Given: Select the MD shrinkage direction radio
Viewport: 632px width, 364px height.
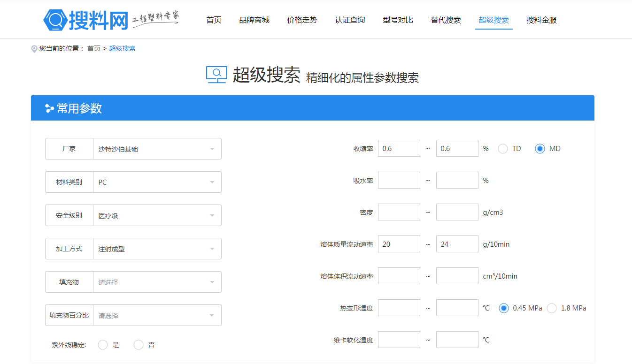Looking at the screenshot, I should (540, 149).
